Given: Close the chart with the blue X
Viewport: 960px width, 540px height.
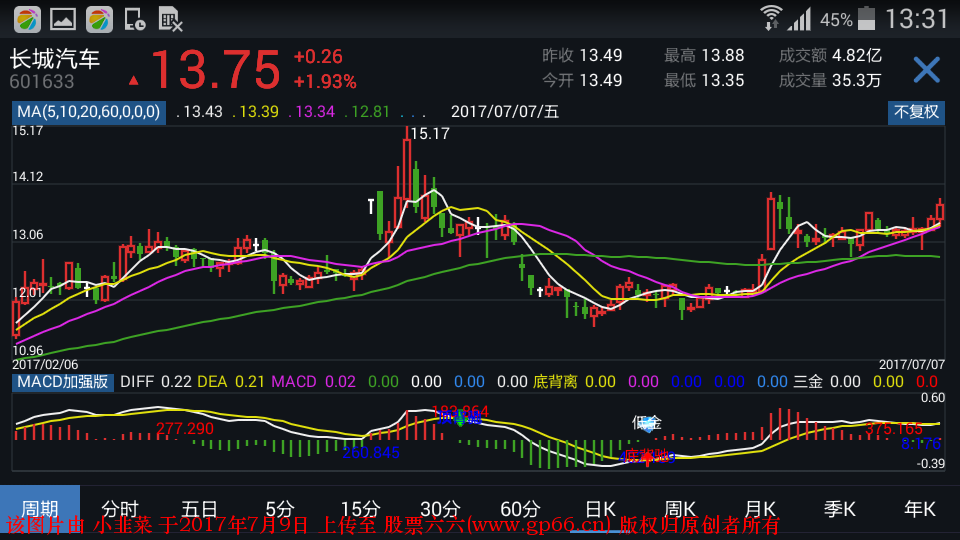Looking at the screenshot, I should coord(926,70).
